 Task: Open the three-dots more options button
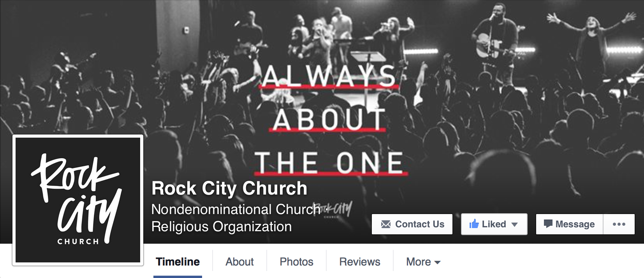pos(619,224)
